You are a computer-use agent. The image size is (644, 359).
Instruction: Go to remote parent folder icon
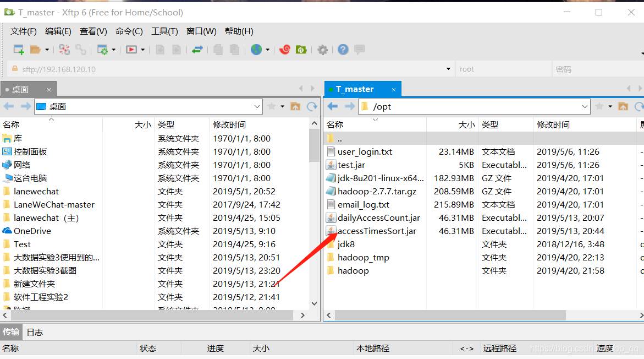pos(623,106)
